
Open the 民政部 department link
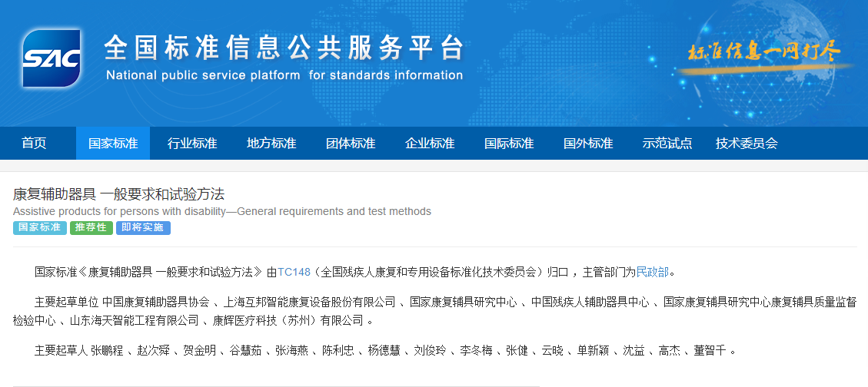tap(653, 272)
